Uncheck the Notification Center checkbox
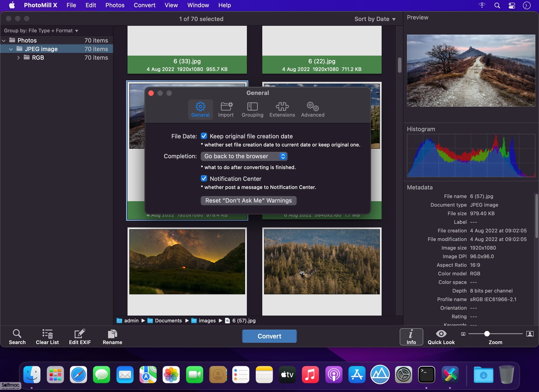The image size is (539, 392). pyautogui.click(x=204, y=178)
